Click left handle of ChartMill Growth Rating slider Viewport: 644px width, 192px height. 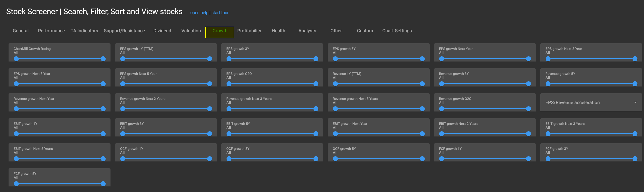tap(16, 59)
